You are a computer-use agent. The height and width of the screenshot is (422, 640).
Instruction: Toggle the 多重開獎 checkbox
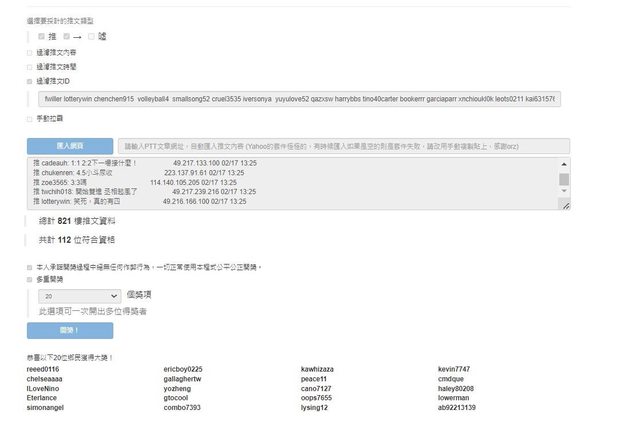pyautogui.click(x=29, y=281)
